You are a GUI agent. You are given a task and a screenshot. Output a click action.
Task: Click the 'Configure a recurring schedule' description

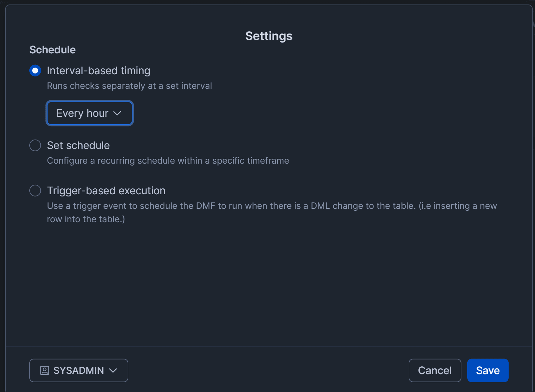click(168, 161)
